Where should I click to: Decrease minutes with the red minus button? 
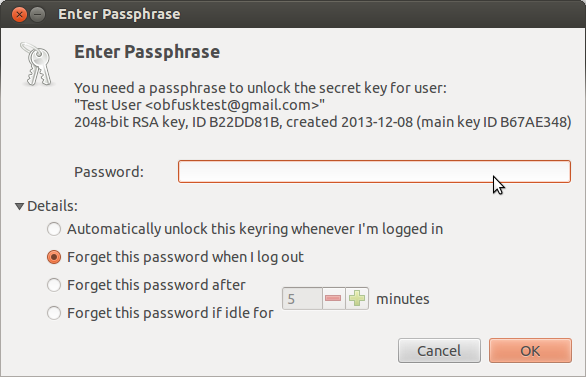point(333,298)
